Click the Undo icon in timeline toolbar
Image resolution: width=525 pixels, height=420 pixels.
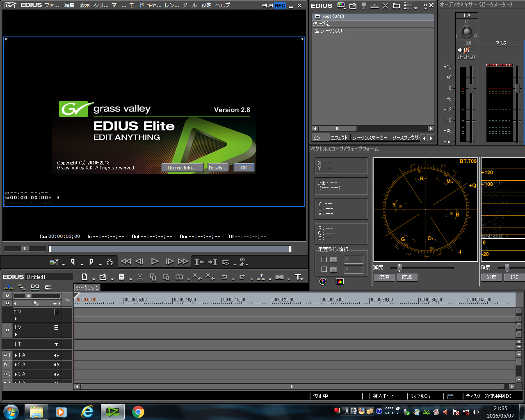coord(224,277)
